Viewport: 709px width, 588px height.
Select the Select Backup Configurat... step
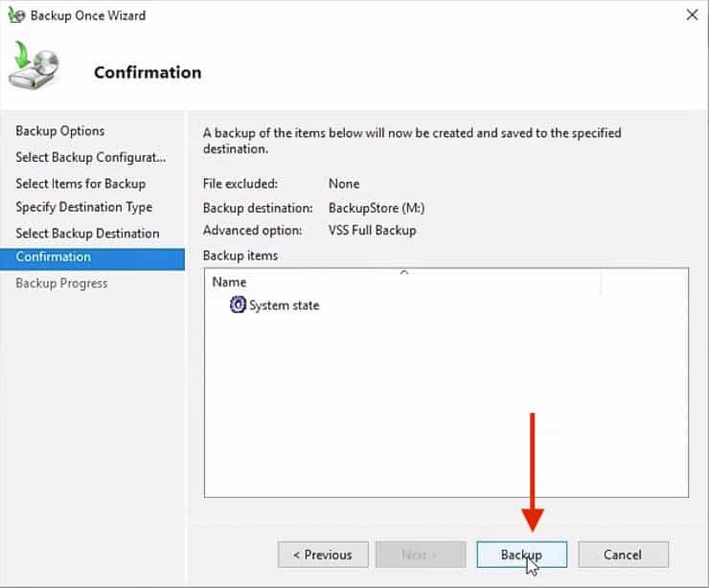90,157
